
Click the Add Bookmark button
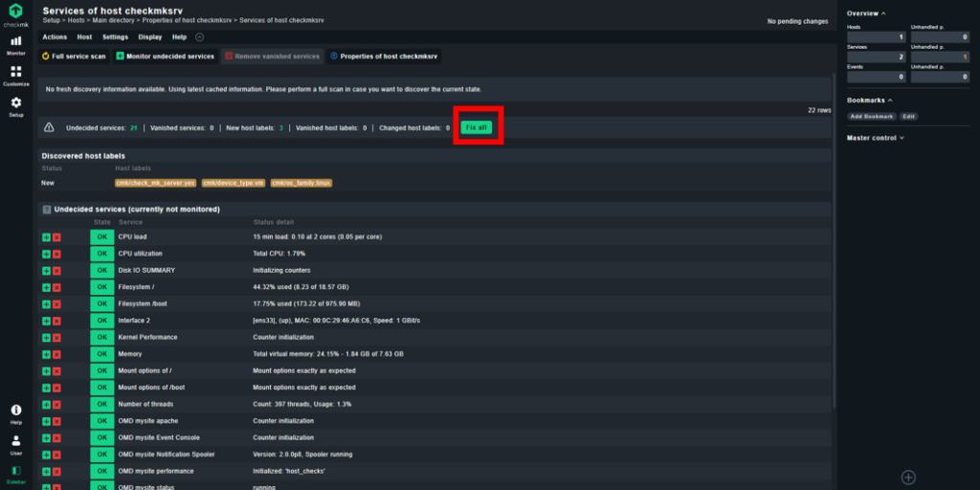tap(872, 116)
